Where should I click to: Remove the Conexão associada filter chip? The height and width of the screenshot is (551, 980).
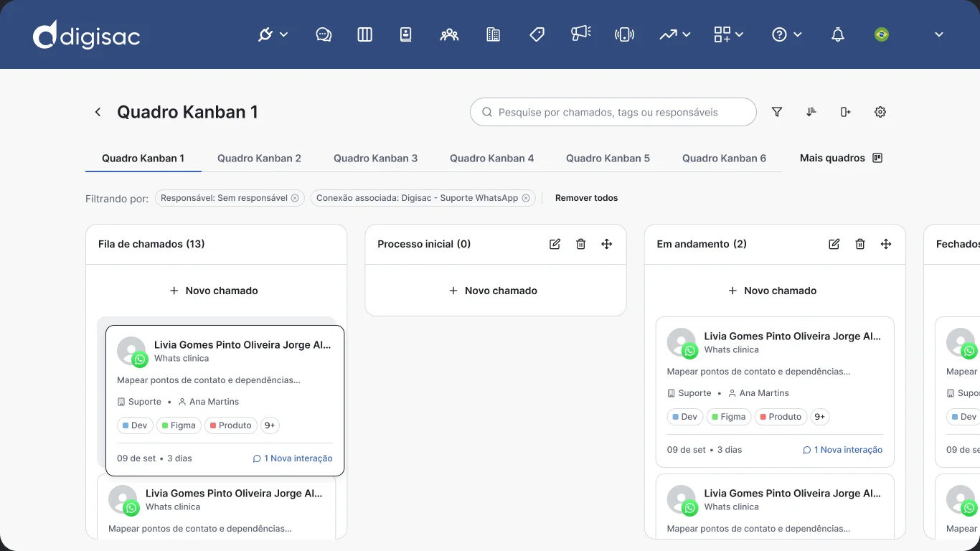tap(526, 198)
